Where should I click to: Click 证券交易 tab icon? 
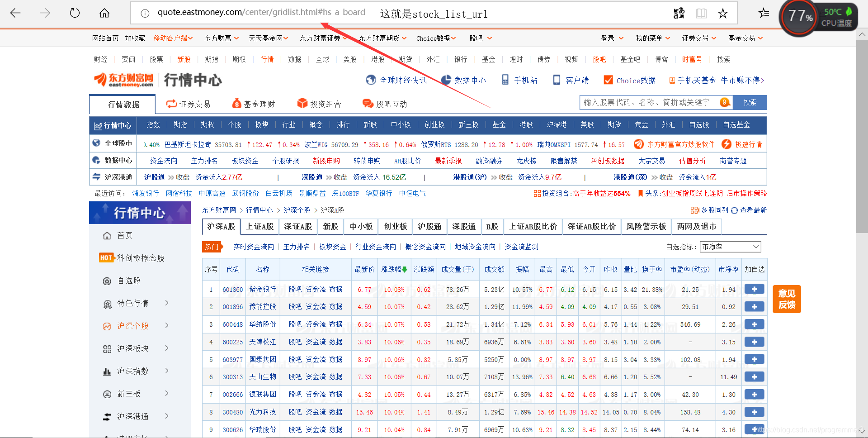click(x=171, y=104)
